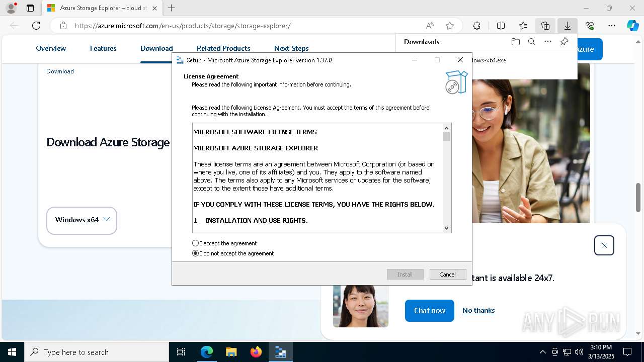Open a new browser tab
The height and width of the screenshot is (362, 644).
tap(172, 8)
